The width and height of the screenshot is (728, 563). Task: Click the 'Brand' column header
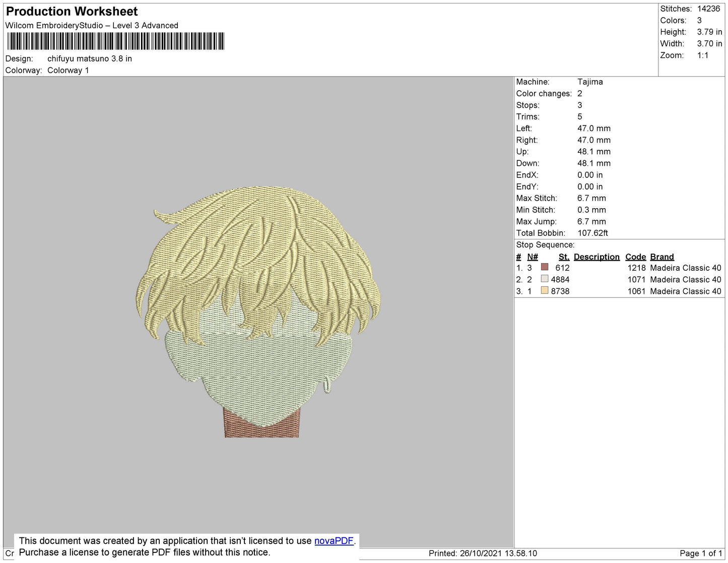pyautogui.click(x=661, y=257)
